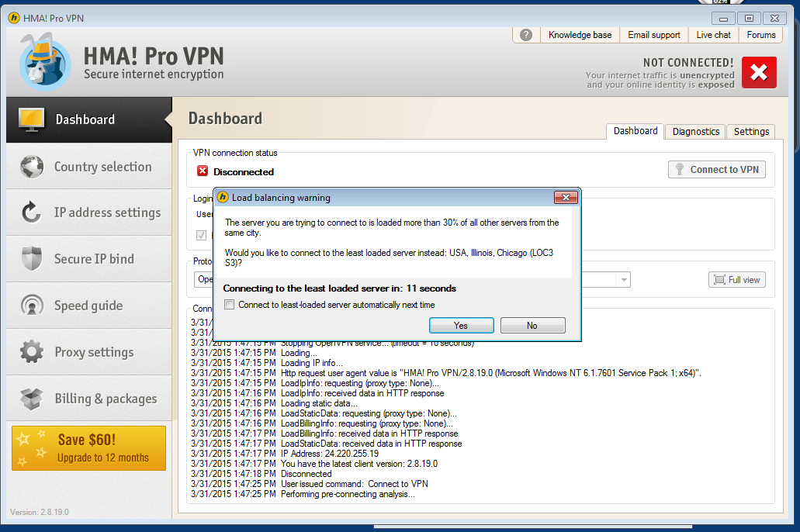
Task: Click the Save $60 upgrade banner
Action: [88, 447]
